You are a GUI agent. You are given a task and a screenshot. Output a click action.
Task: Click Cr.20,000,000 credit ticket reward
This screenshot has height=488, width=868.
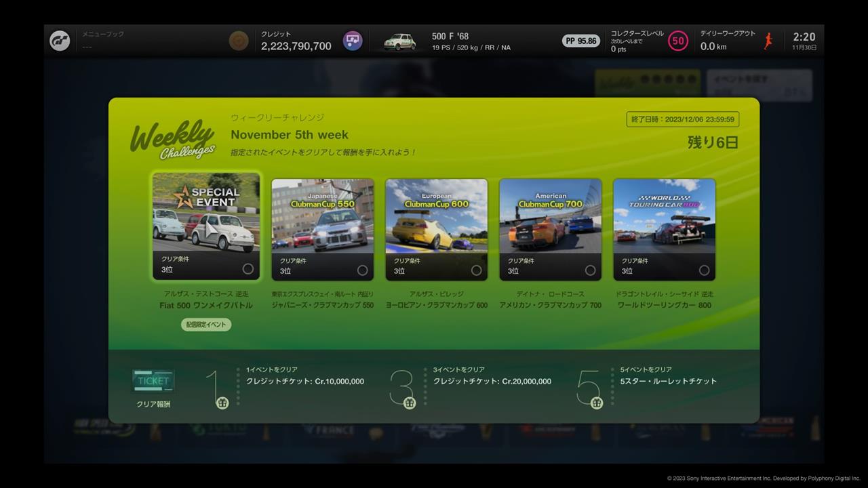pyautogui.click(x=492, y=382)
